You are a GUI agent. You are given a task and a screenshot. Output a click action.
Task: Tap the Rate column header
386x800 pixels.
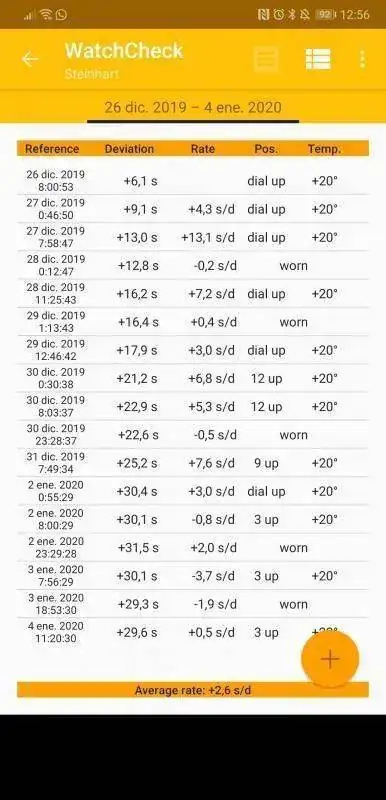pyautogui.click(x=203, y=149)
